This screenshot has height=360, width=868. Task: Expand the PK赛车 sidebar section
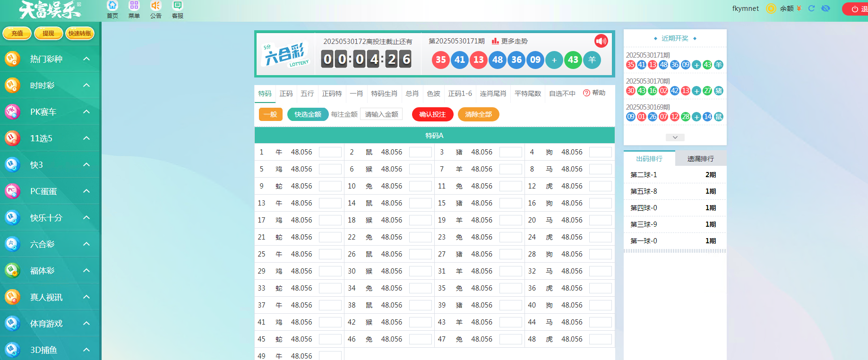86,112
